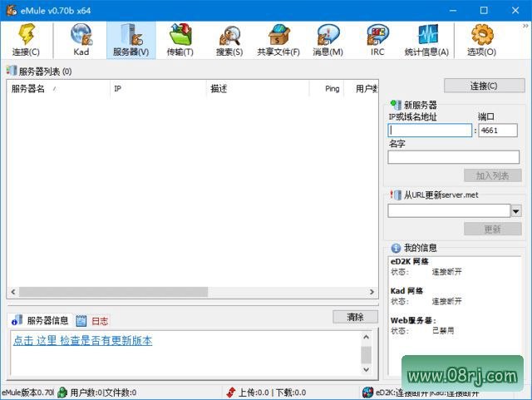Click the 我的信息 info icon

click(x=396, y=248)
